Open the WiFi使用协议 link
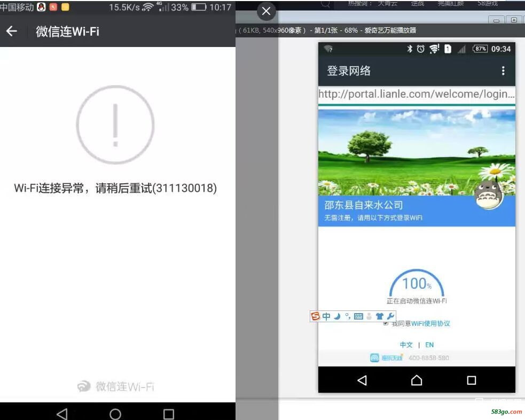This screenshot has height=420, width=525. tap(430, 323)
